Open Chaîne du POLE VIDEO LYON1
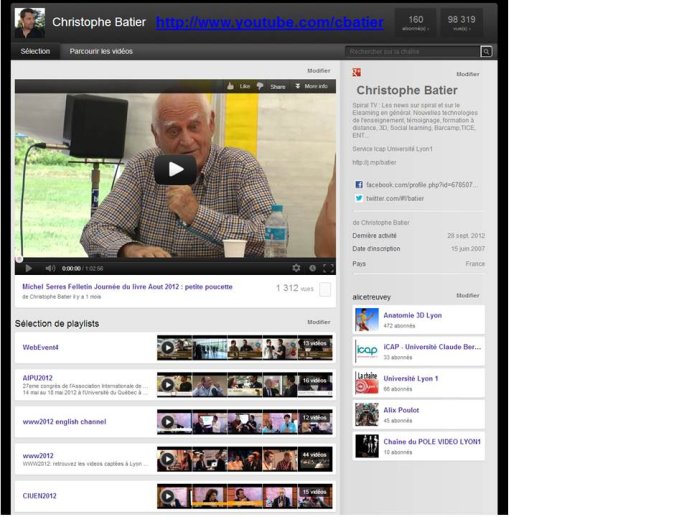This screenshot has height=517, width=689. [432, 442]
